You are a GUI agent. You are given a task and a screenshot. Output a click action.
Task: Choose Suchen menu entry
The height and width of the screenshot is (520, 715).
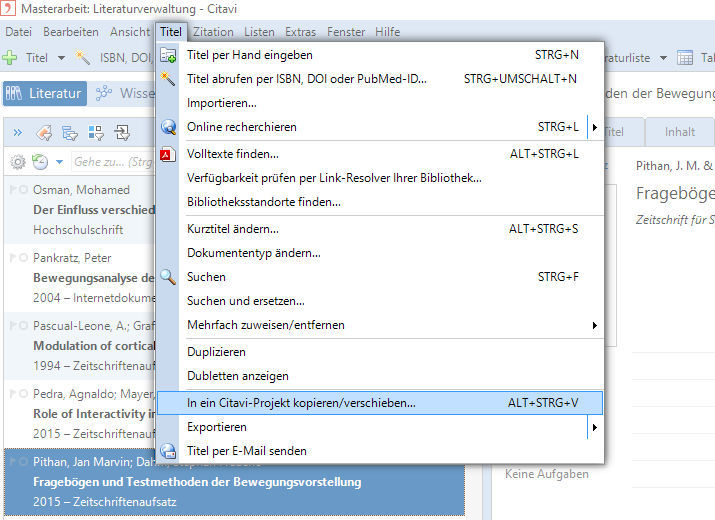[x=380, y=277]
